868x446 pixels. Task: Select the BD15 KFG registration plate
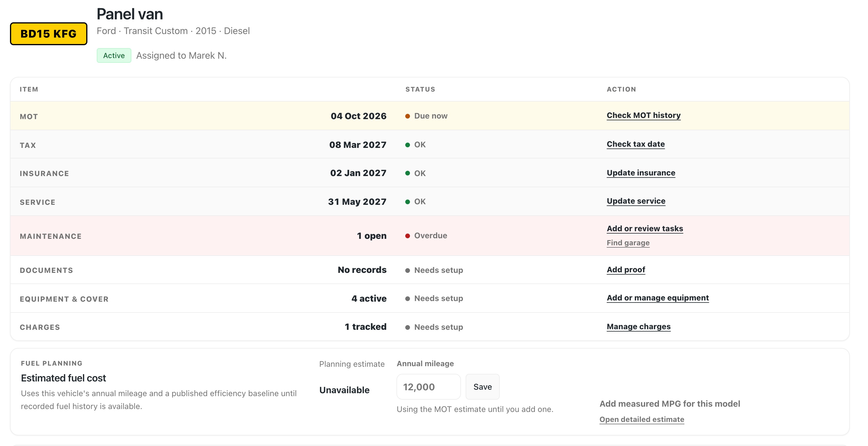48,34
